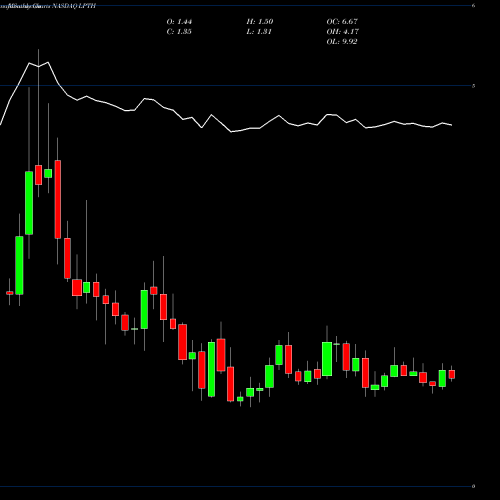Select the 'OH: 4.17' reading
The image size is (500, 500).
(343, 32)
